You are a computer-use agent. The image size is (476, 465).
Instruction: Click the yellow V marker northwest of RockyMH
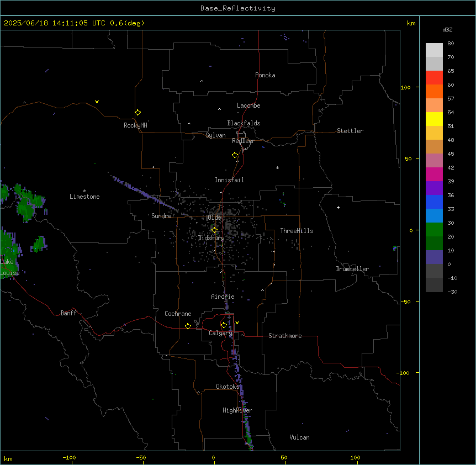pyautogui.click(x=97, y=102)
